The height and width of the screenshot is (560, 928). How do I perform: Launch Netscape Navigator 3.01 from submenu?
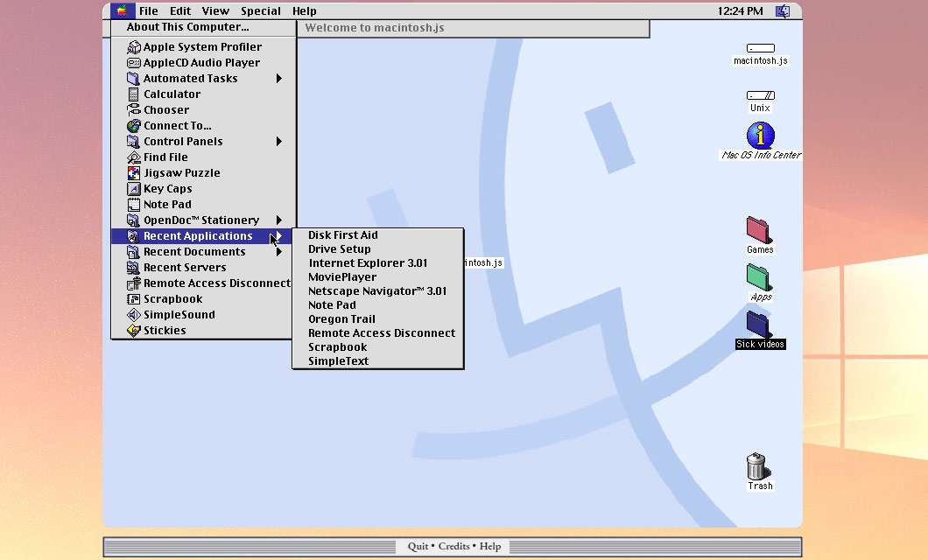(377, 291)
